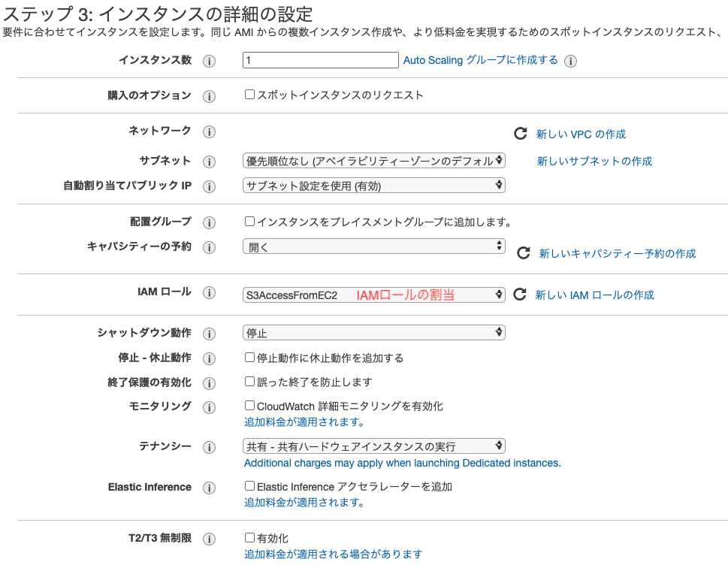This screenshot has height=571, width=728.
Task: Open IAM role dropdown showing S3AccessFromEC2
Action: coord(373,295)
